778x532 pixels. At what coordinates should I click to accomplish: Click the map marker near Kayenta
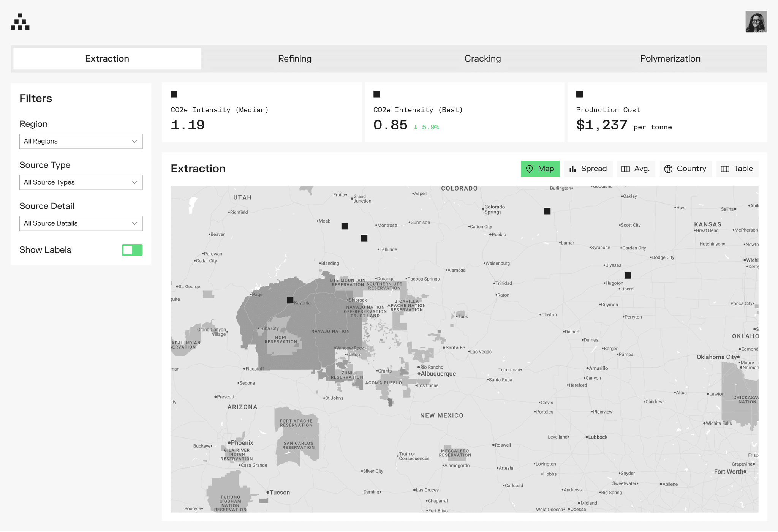point(290,300)
